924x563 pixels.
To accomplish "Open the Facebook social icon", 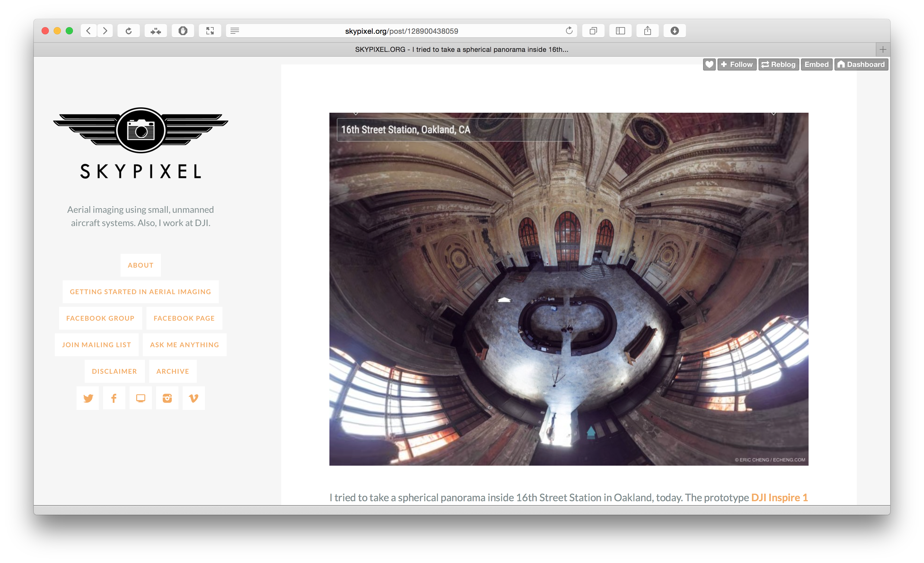I will coord(114,398).
